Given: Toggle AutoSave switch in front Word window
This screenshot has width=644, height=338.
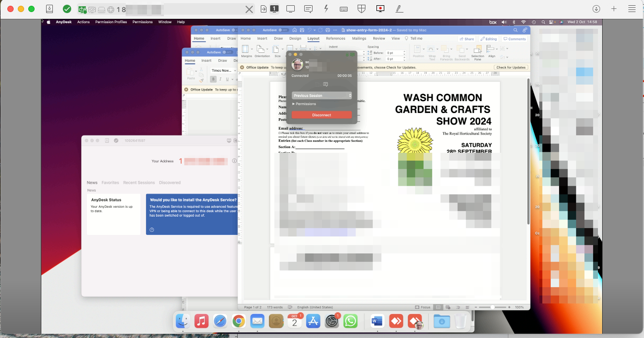Looking at the screenshot, I should point(284,30).
